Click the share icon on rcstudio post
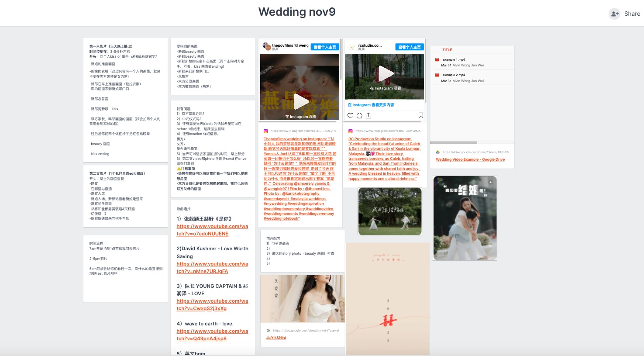 [x=368, y=116]
